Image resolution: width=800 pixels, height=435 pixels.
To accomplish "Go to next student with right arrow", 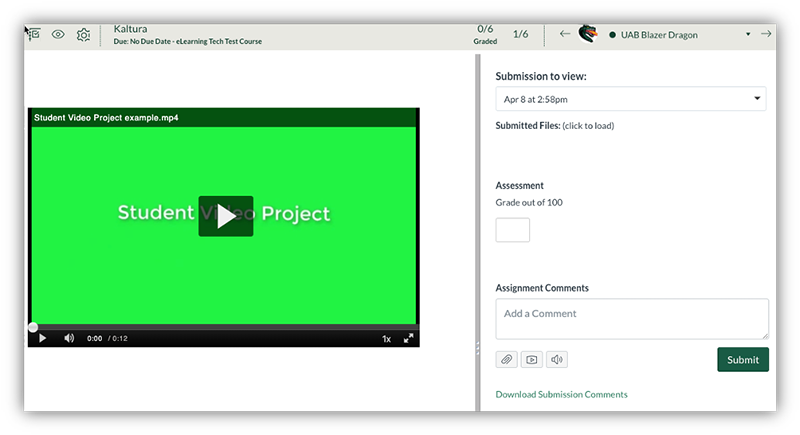I will click(x=766, y=34).
